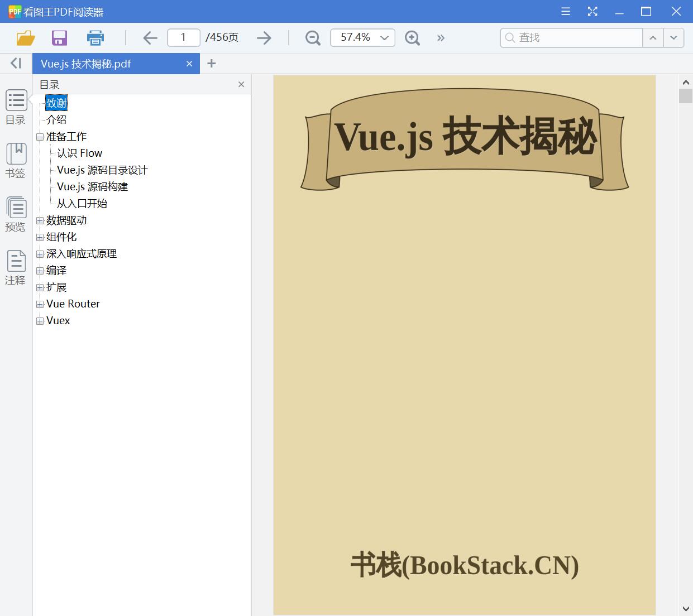Open the 预览 thumbnails sidebar panel
693x616 pixels.
[x=16, y=214]
